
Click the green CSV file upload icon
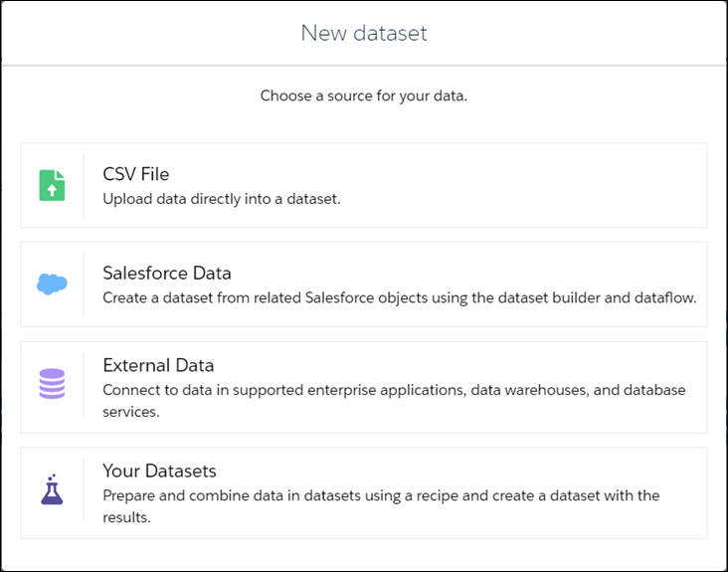click(52, 185)
